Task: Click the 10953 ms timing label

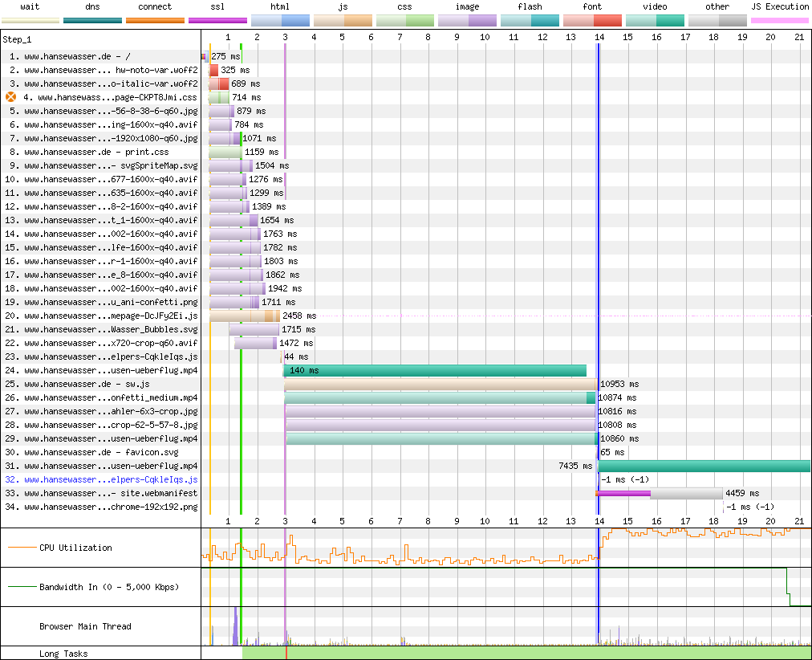Action: (619, 384)
